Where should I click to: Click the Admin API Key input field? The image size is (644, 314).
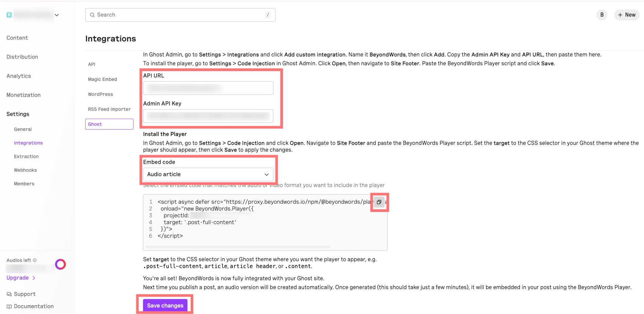click(x=208, y=116)
